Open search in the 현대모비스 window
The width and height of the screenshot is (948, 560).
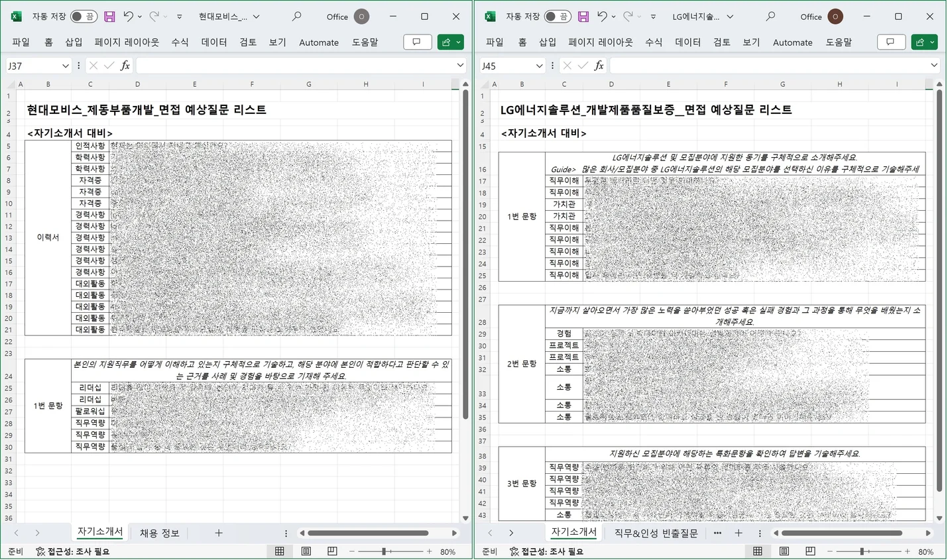297,17
